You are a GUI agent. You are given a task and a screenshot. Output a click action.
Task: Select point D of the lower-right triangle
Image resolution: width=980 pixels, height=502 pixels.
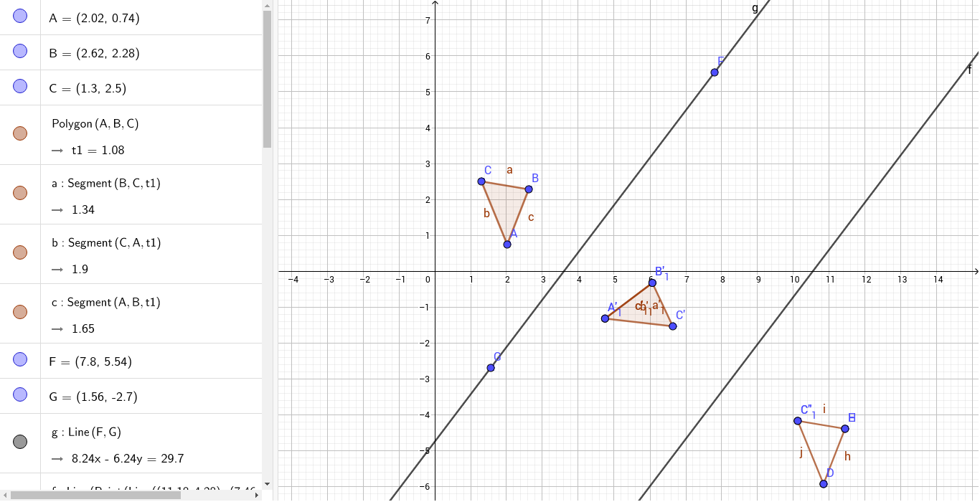pyautogui.click(x=823, y=483)
